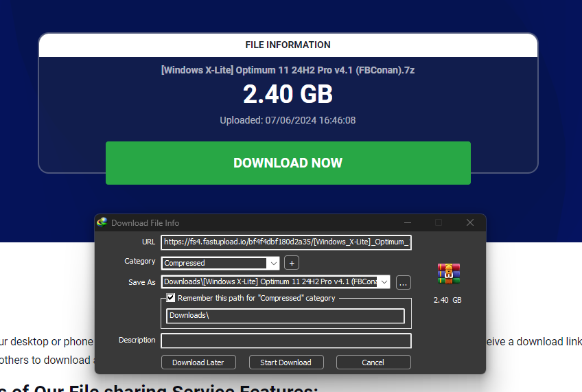Expand the Save As path dropdown arrow
Screen dimensions: 582x392
click(384, 282)
